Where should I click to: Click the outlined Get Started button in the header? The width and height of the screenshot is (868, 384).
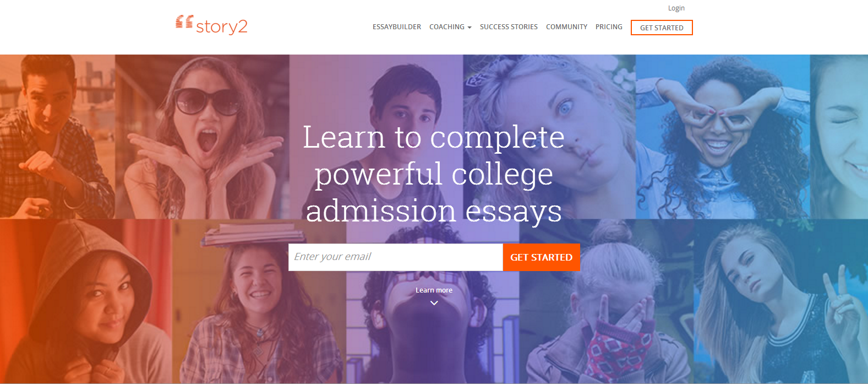[662, 28]
